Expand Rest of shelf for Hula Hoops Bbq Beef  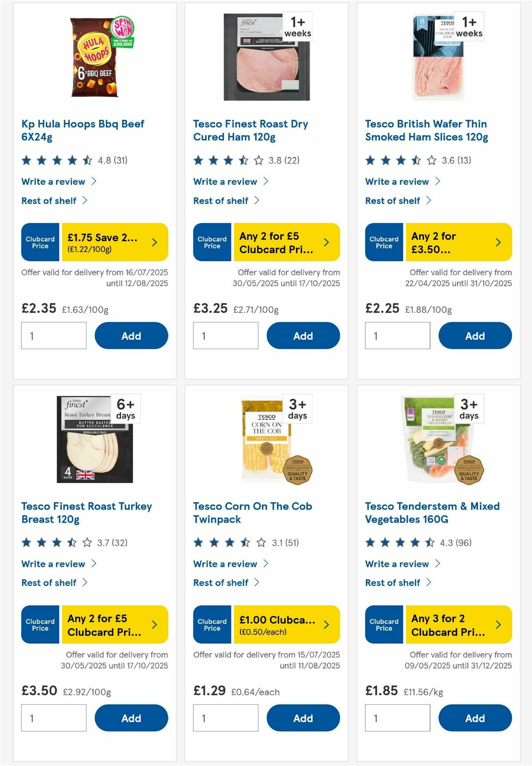(x=49, y=200)
